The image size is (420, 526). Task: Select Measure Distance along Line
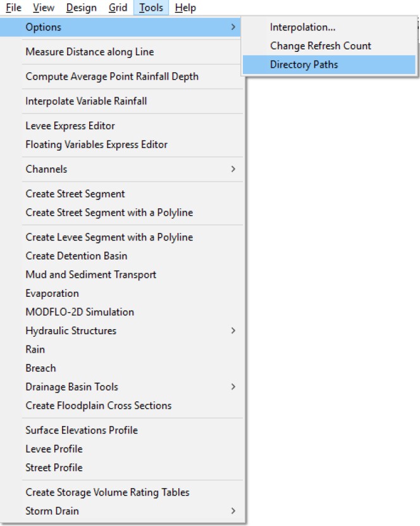[x=89, y=52]
